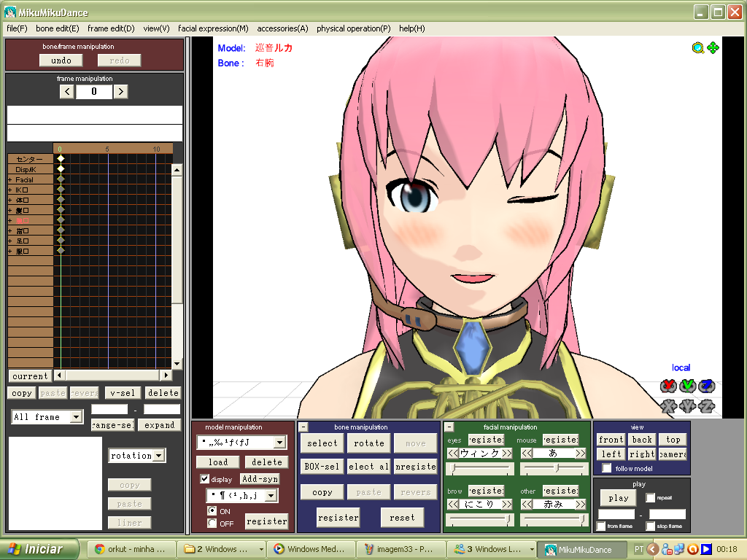
Task: Expand the 体 track group
Action: tap(10, 200)
